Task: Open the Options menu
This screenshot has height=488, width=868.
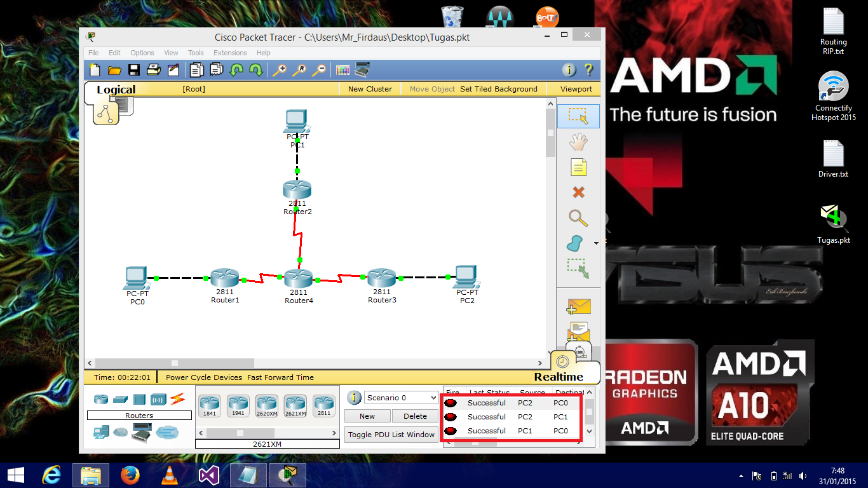Action: [x=142, y=53]
